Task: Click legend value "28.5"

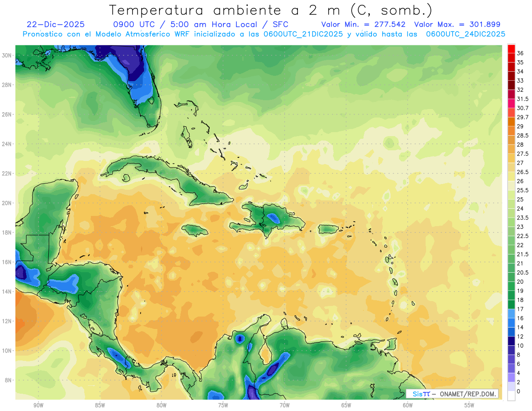Action: (523, 135)
